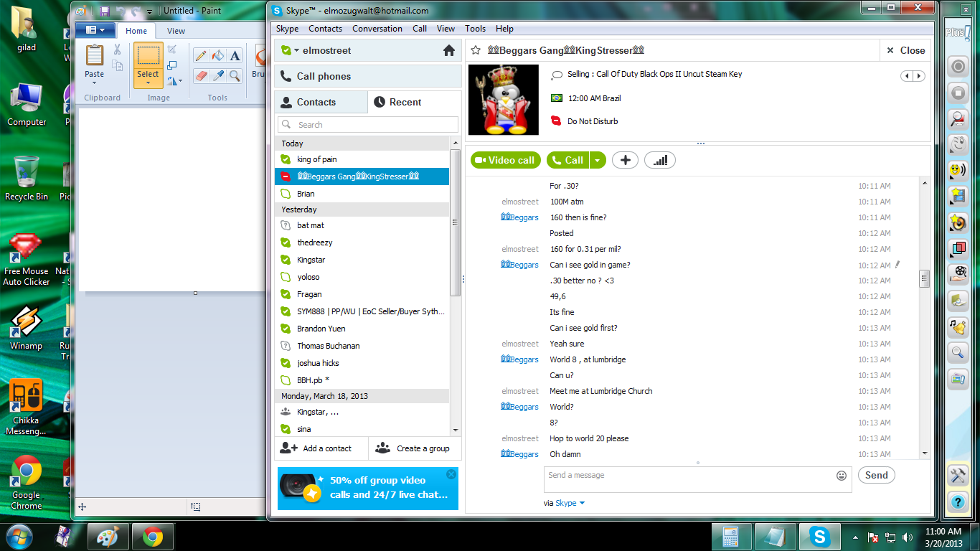Select the Magnifier tool in Paint
This screenshot has width=980, height=551.
click(235, 75)
